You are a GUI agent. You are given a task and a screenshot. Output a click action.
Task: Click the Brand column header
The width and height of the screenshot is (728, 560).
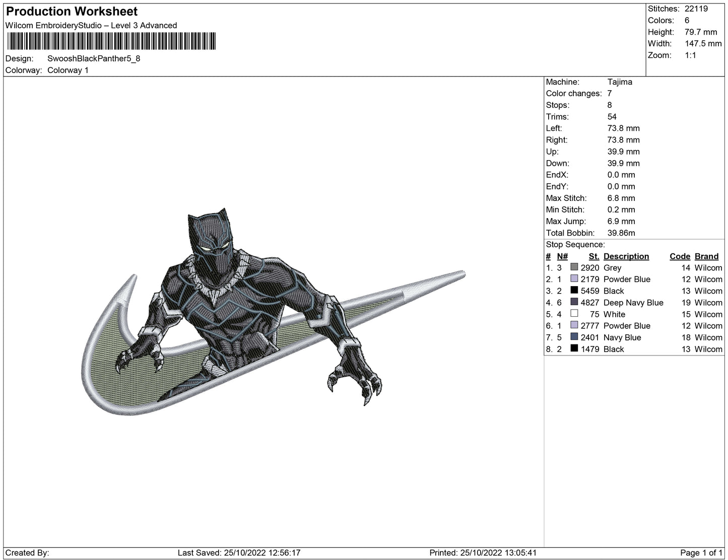[x=706, y=256]
